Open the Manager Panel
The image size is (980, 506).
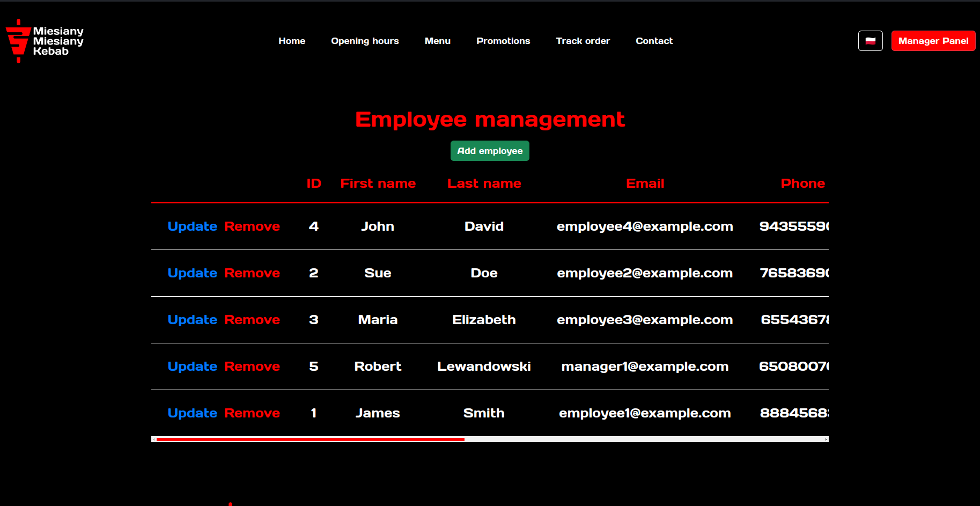click(x=933, y=41)
